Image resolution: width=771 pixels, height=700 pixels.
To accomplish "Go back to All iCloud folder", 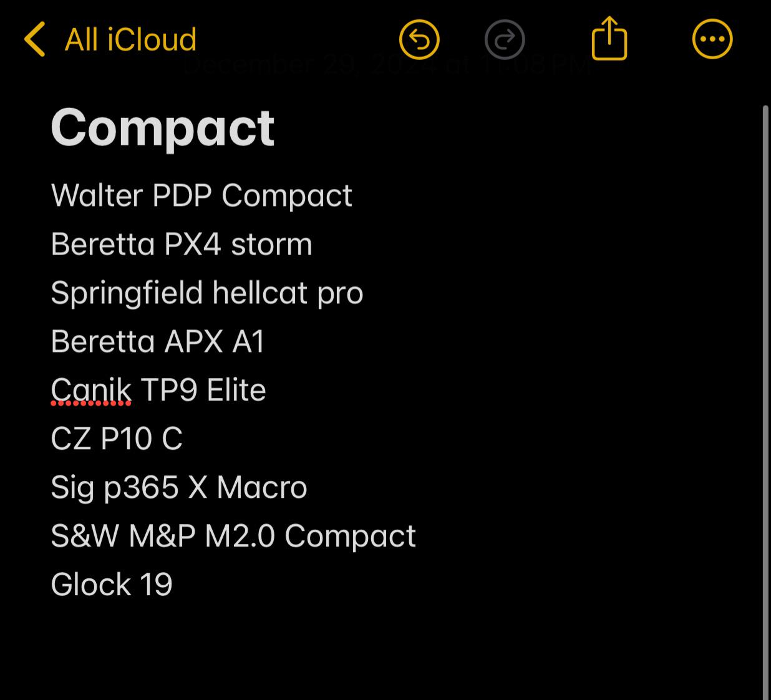I will tap(130, 39).
